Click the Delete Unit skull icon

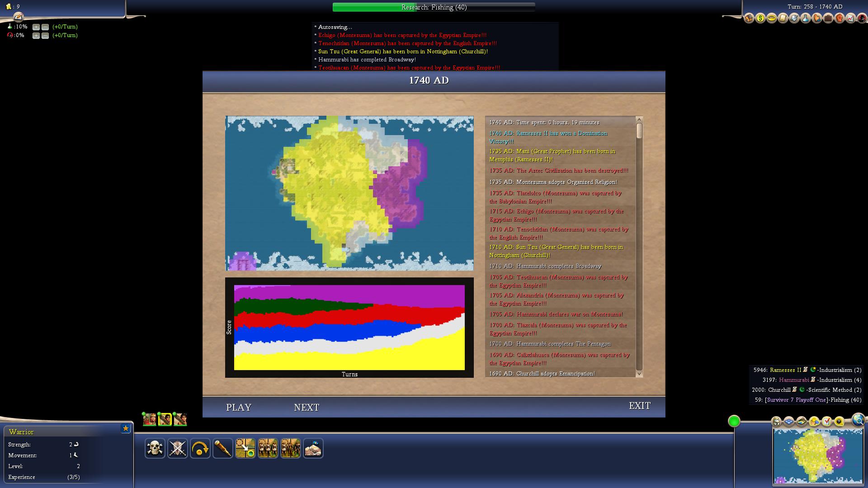click(155, 448)
